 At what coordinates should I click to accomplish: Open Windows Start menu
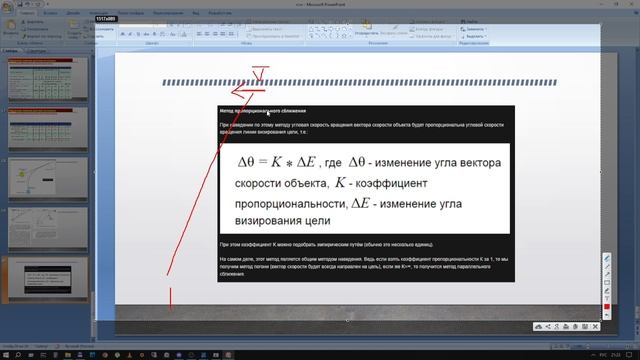pyautogui.click(x=6, y=355)
